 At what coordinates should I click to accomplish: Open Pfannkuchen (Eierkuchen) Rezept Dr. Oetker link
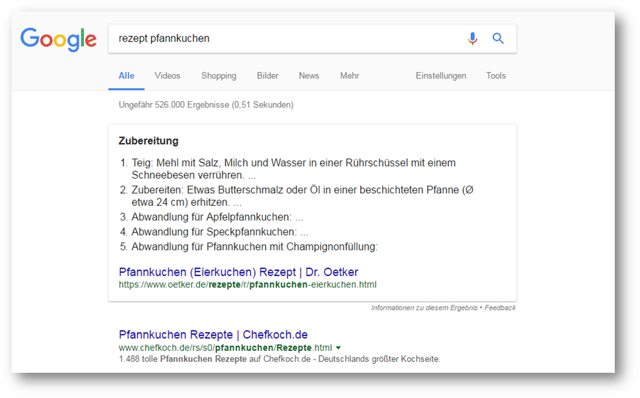(x=238, y=272)
